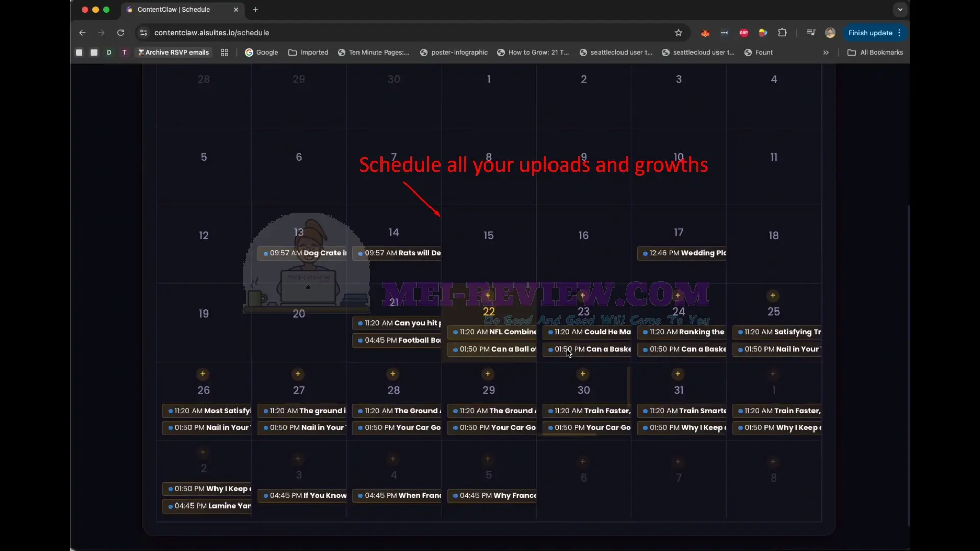This screenshot has height=551, width=980.
Task: Open the 11:20 AM NFL Combine event
Action: coord(492,332)
